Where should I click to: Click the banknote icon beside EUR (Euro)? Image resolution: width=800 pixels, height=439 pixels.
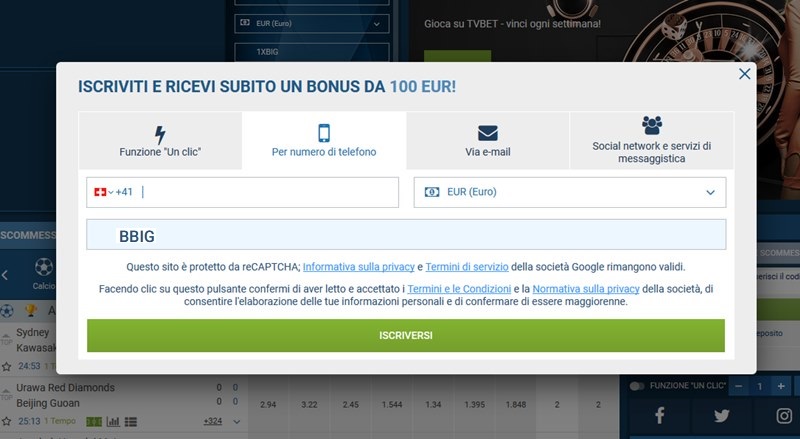point(432,192)
